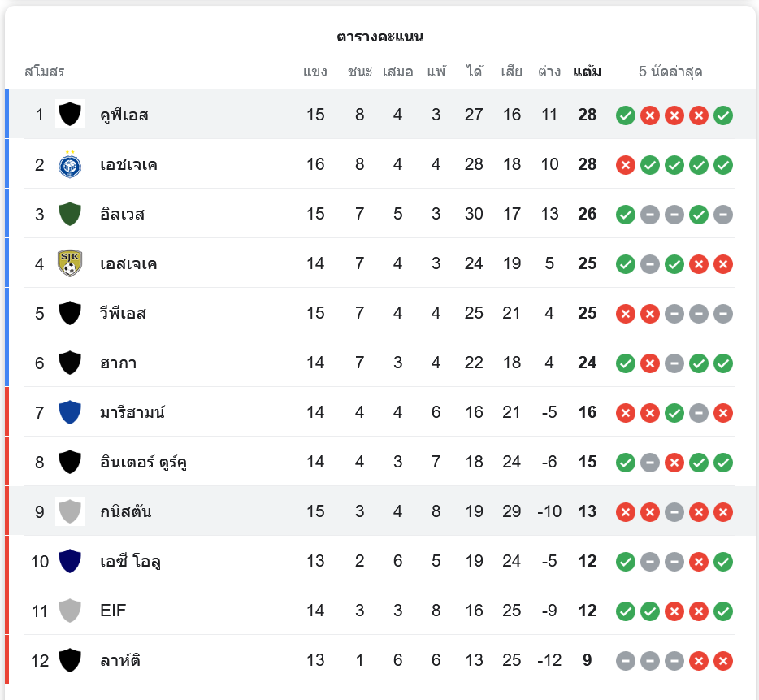Click the SJK club badge icon
The image size is (759, 700).
coord(70,263)
